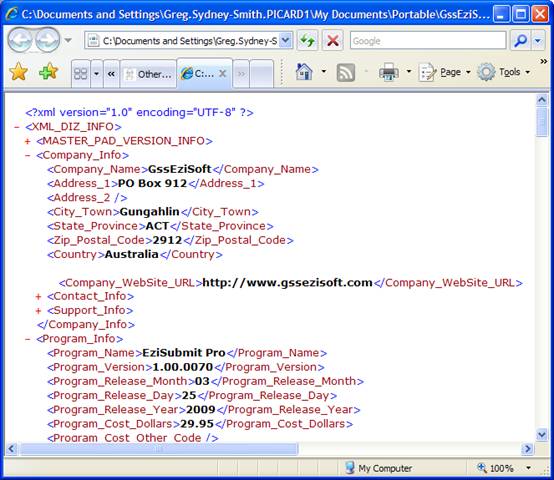Click the Print icon
Viewport: 554px width, 480px height.
click(389, 72)
